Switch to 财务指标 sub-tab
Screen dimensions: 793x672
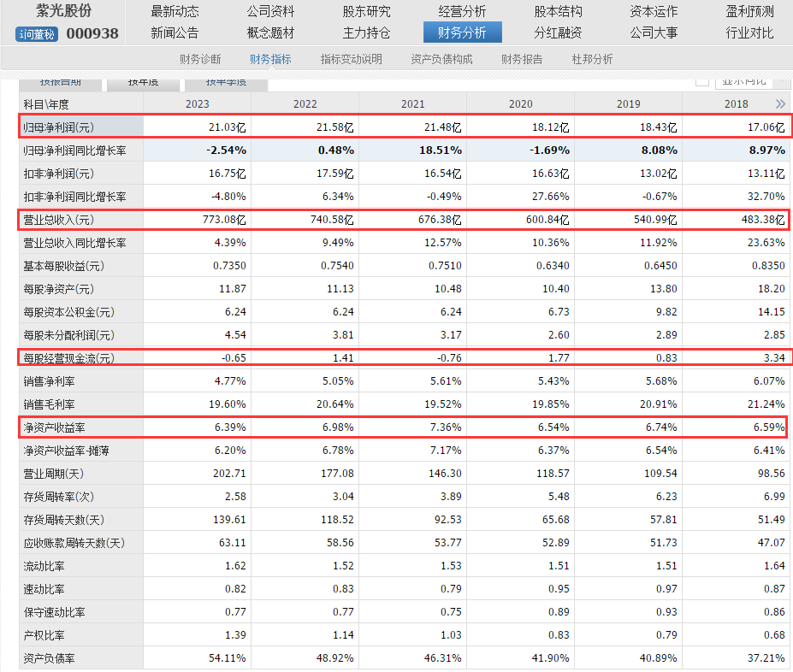point(270,59)
